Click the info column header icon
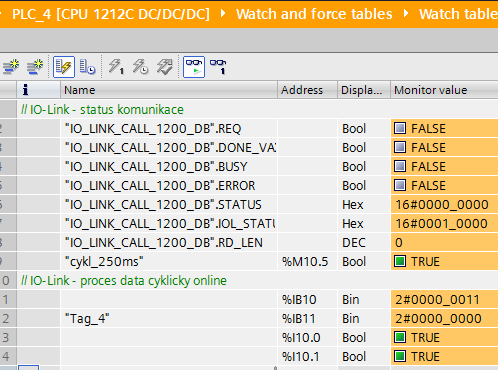 point(25,90)
